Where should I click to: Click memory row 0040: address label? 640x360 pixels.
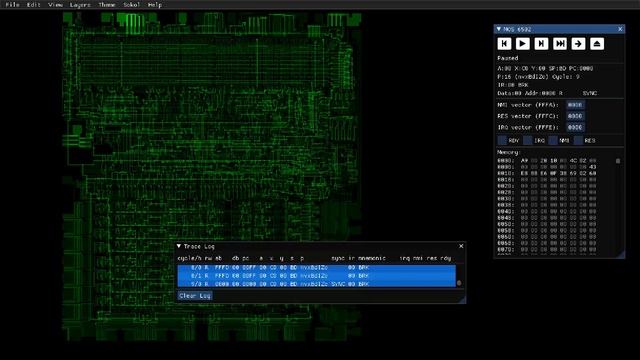(506, 211)
